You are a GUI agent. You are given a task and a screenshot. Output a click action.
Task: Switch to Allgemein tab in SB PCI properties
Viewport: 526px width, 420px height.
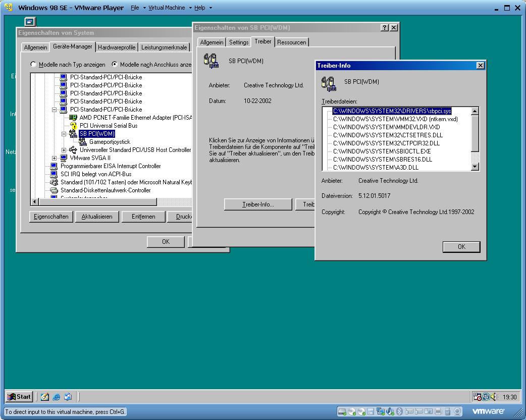coord(212,42)
